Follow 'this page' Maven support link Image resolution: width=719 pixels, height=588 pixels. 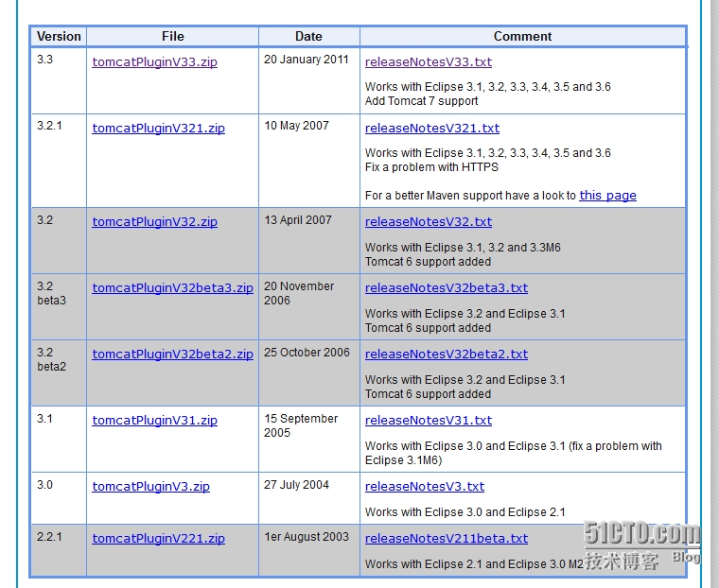607,196
